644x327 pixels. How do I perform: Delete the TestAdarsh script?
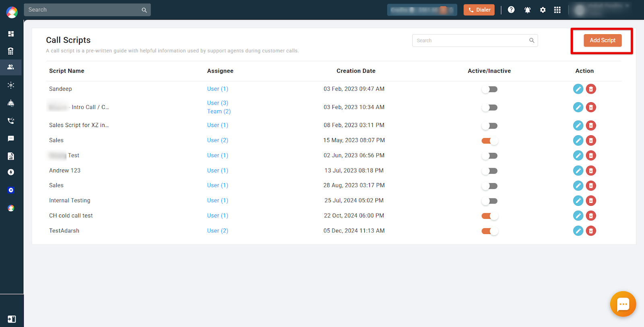591,231
